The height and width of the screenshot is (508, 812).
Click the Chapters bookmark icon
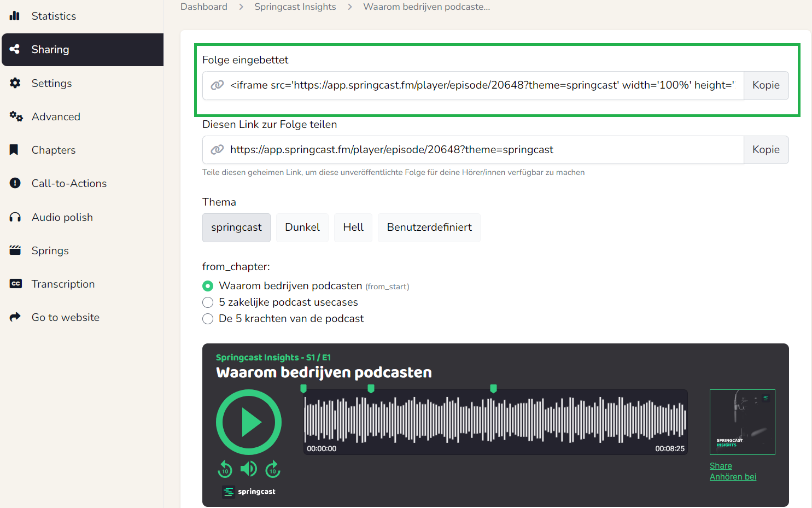click(x=14, y=150)
